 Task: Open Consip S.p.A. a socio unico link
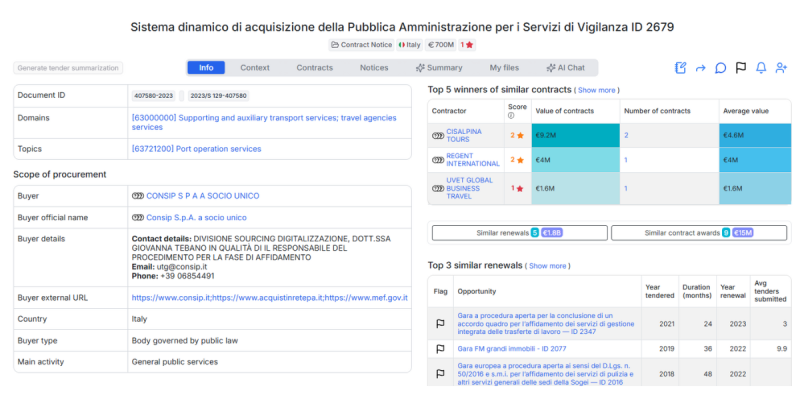196,218
